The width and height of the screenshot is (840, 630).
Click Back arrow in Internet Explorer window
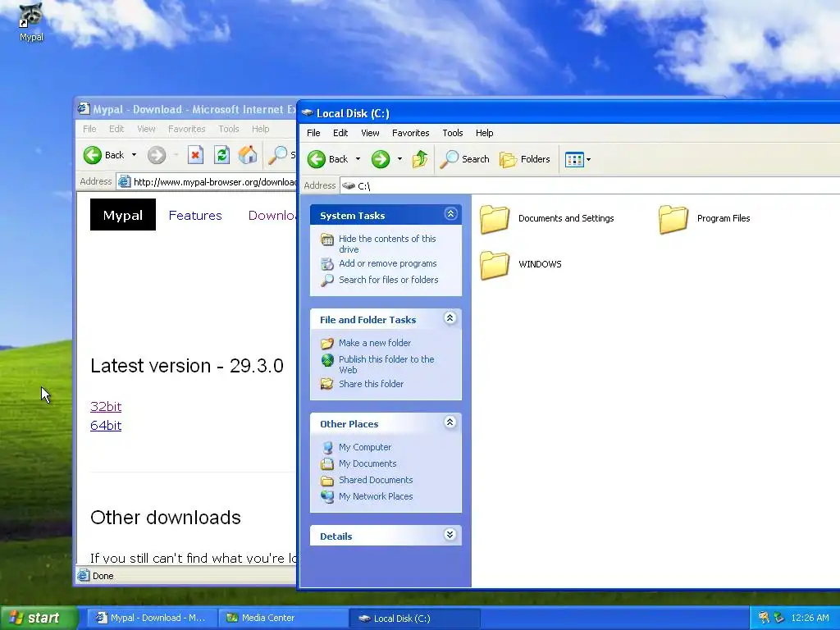92,155
